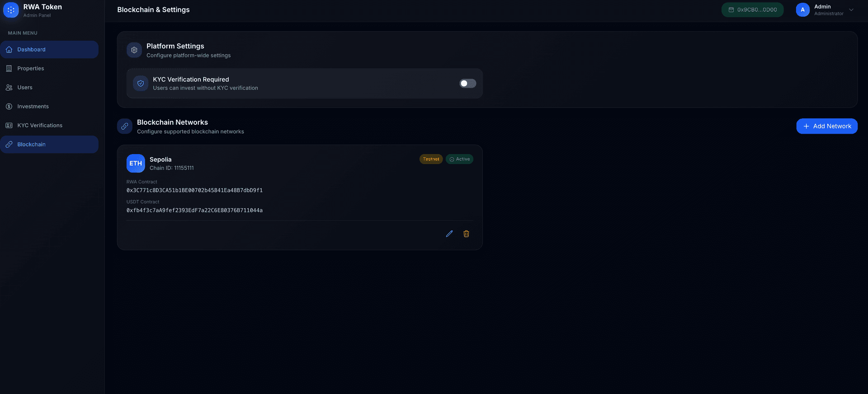
Task: Click the Blockchain Networks chain-link icon
Action: pos(125,127)
